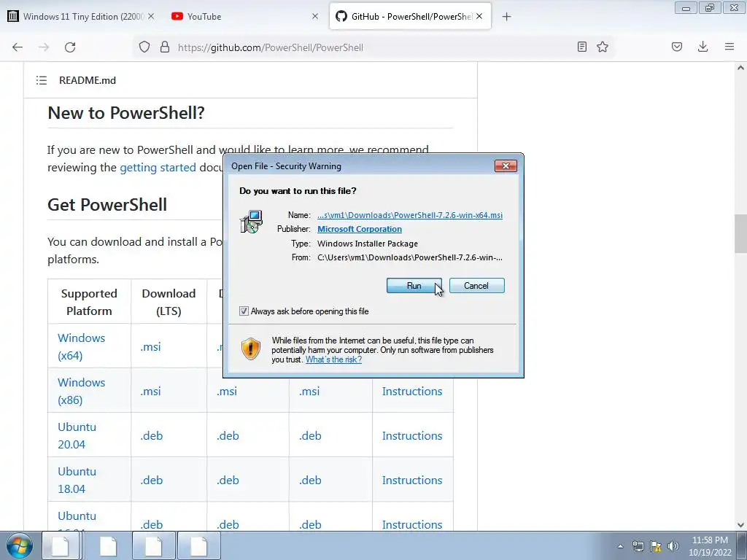Click the Windows (x86) platform link

pos(82,391)
